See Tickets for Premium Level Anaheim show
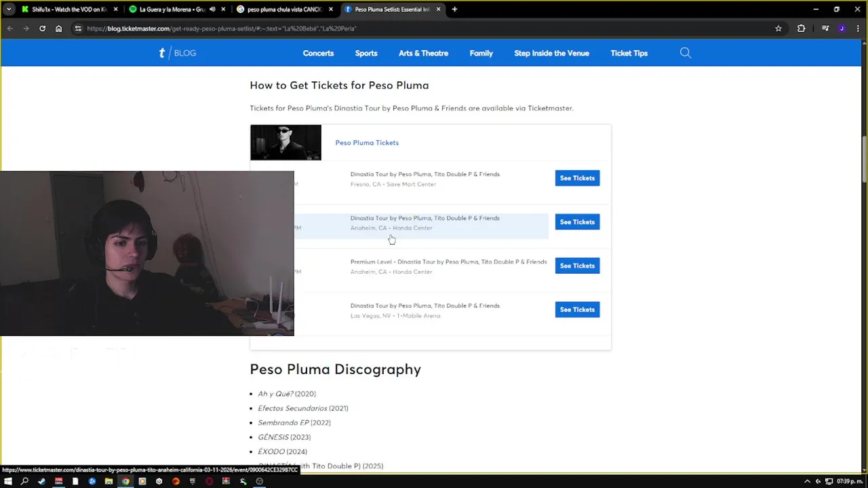Viewport: 868px width, 488px height. (x=577, y=266)
